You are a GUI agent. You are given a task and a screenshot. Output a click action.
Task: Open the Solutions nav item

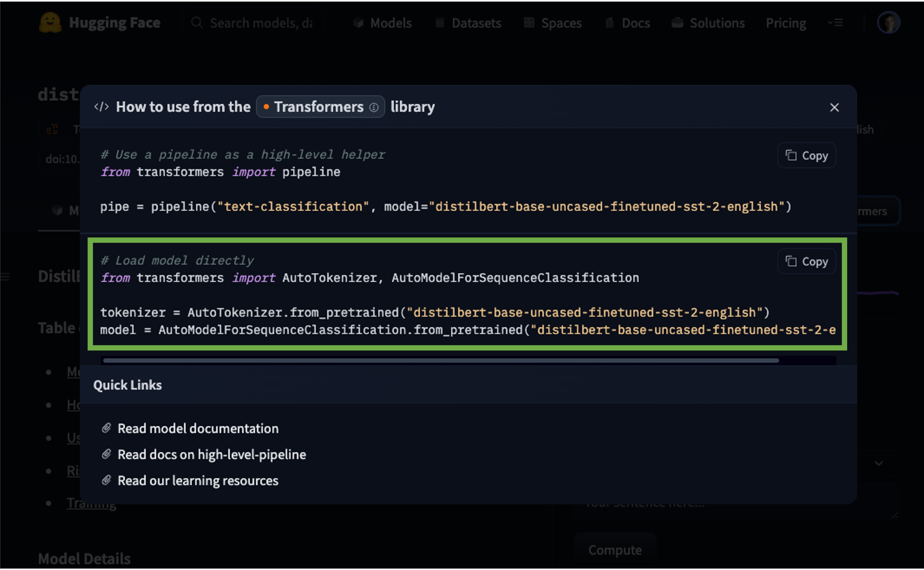click(708, 23)
